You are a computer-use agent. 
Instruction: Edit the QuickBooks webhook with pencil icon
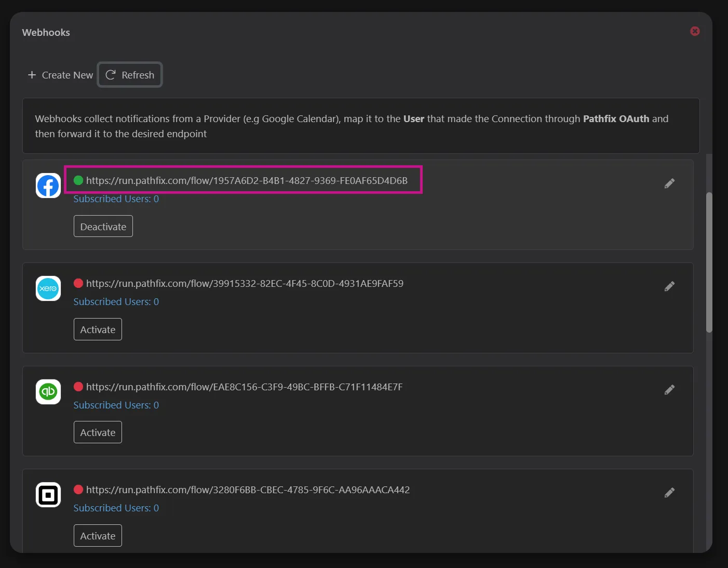(669, 390)
